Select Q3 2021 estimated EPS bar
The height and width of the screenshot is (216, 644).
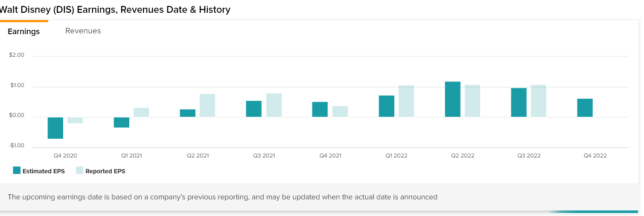254,109
